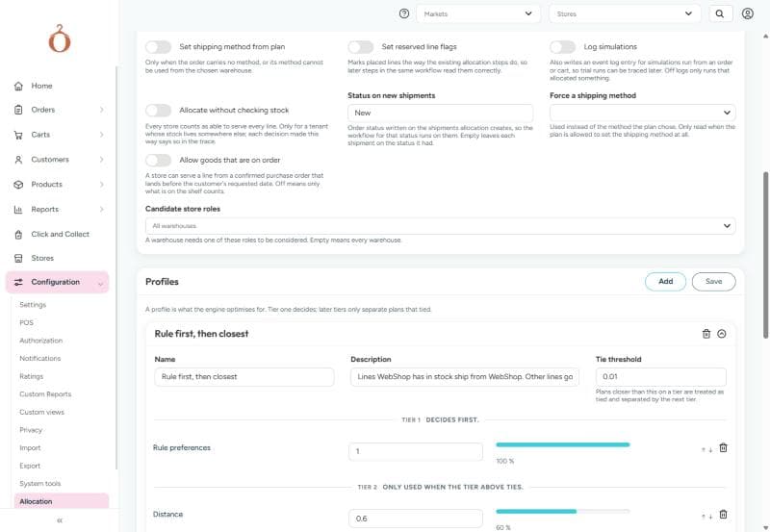The width and height of the screenshot is (770, 532).
Task: Expand the Products menu chevron
Action: (x=102, y=185)
